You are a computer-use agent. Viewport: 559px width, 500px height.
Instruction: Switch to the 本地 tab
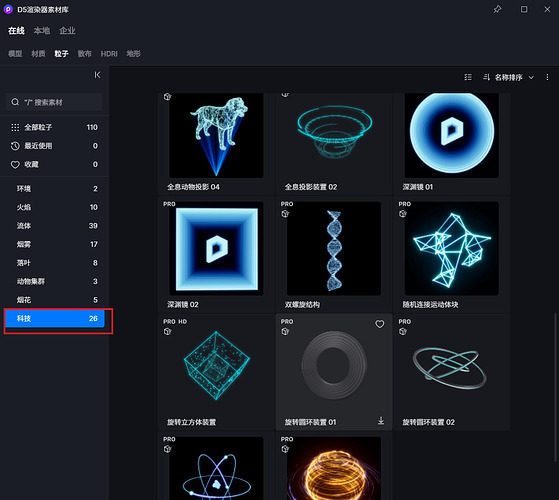point(42,31)
